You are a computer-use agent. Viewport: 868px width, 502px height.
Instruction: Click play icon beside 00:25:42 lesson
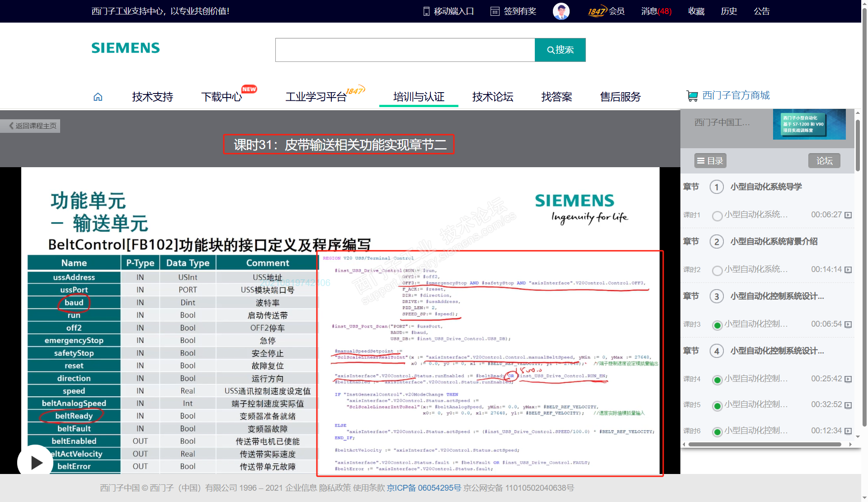click(848, 379)
